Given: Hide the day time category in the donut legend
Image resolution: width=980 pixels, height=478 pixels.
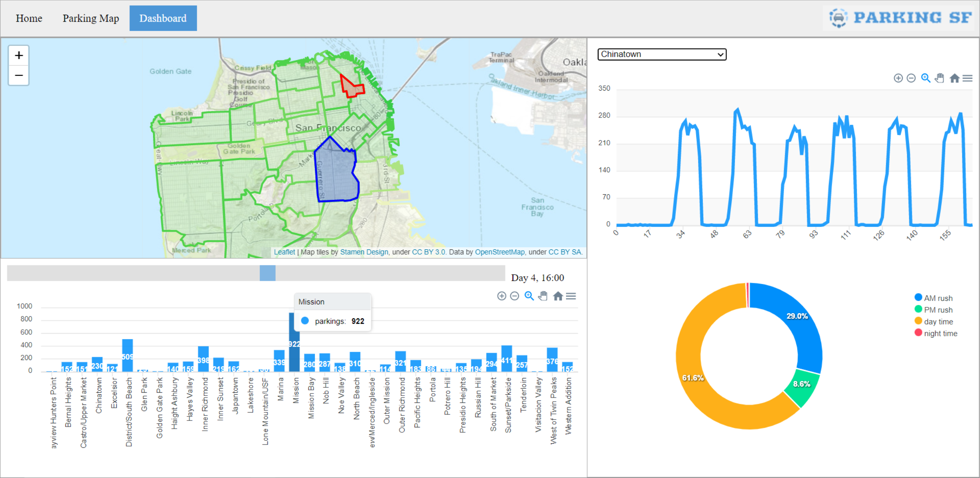Looking at the screenshot, I should (x=936, y=321).
